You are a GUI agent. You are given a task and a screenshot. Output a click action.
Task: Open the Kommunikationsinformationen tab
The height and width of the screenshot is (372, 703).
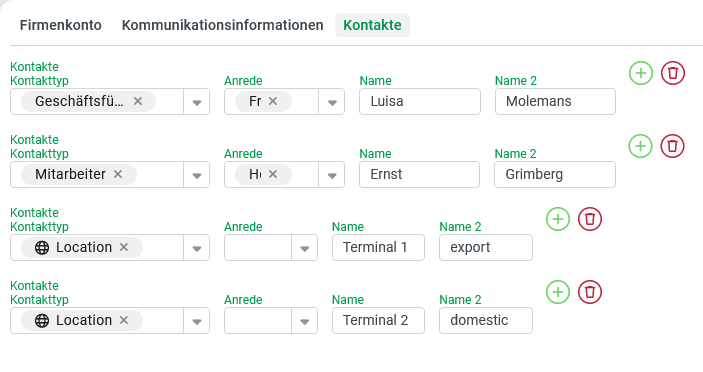click(222, 25)
